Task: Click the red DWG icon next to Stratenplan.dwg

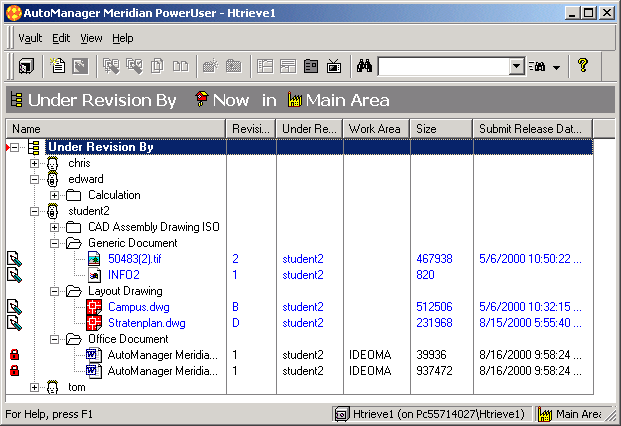Action: tap(94, 323)
